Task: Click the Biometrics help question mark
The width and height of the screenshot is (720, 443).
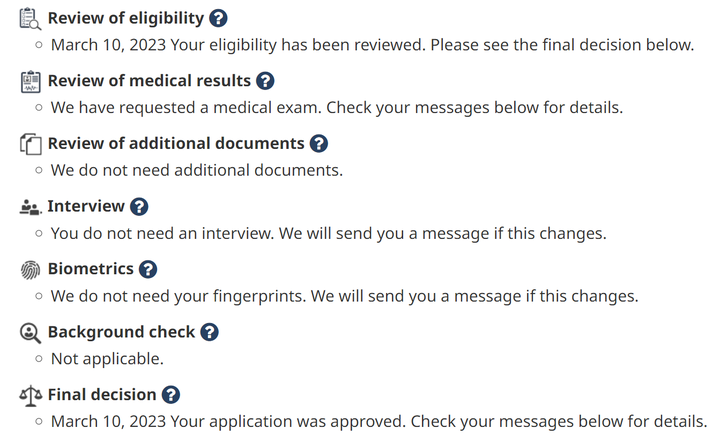Action: [x=148, y=269]
